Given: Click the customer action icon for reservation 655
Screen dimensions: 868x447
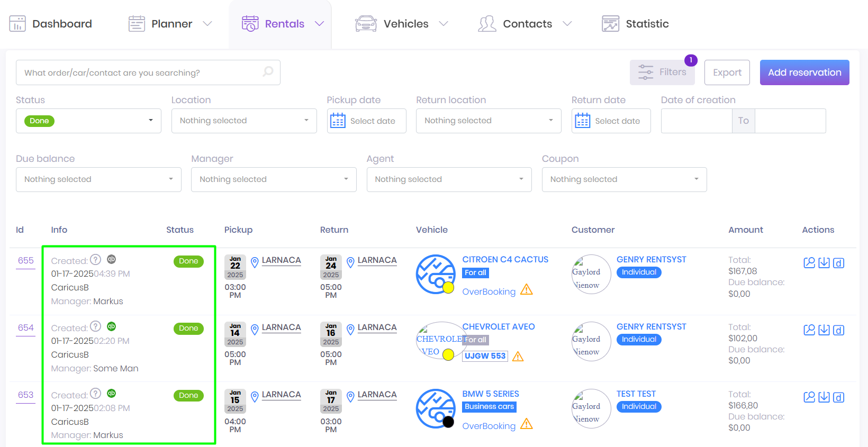Looking at the screenshot, I should 809,263.
